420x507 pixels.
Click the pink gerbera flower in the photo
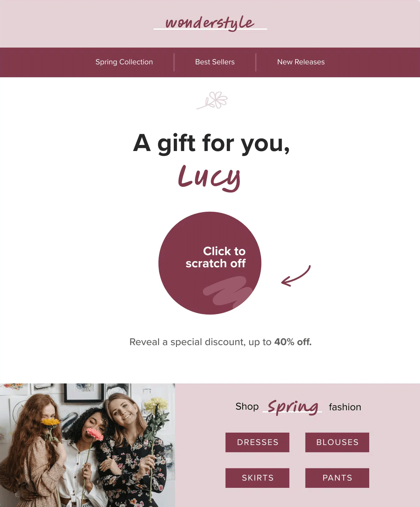point(95,434)
